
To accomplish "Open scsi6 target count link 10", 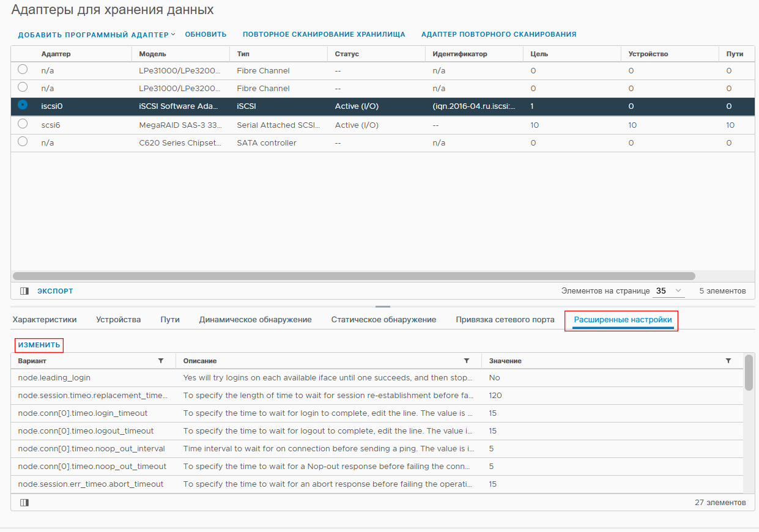I will coord(535,125).
